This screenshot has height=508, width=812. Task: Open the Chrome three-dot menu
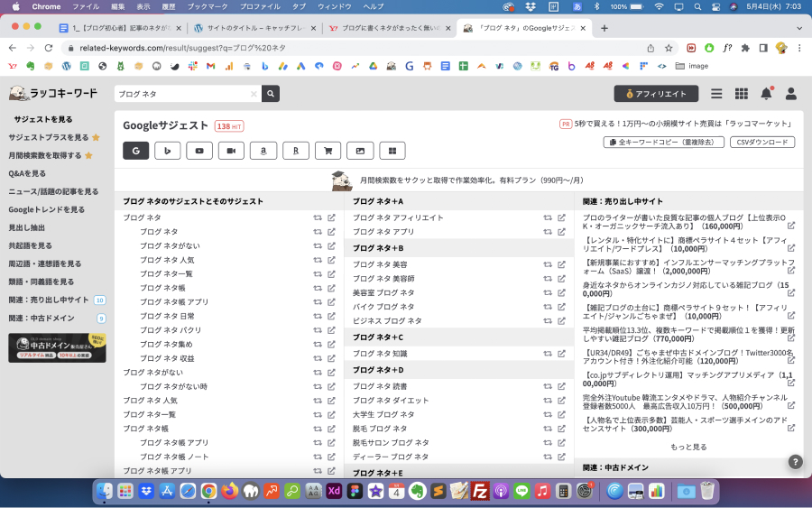pyautogui.click(x=799, y=48)
